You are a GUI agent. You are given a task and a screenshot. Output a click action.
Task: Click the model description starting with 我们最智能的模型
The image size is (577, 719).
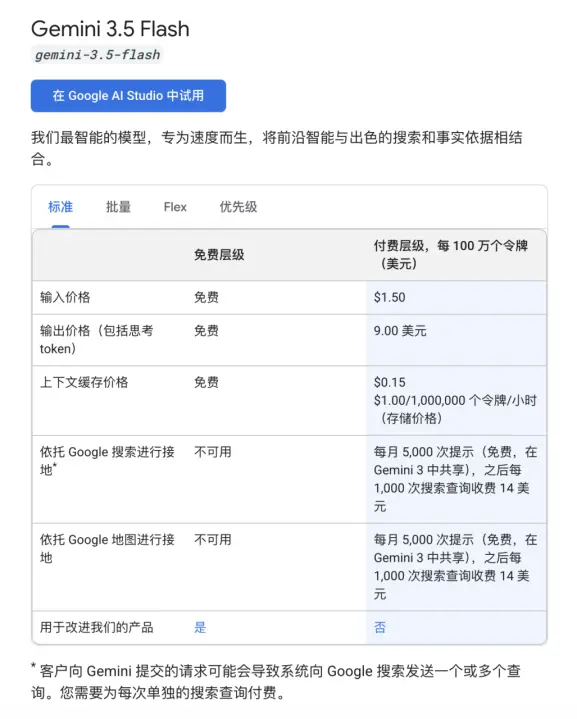277,148
